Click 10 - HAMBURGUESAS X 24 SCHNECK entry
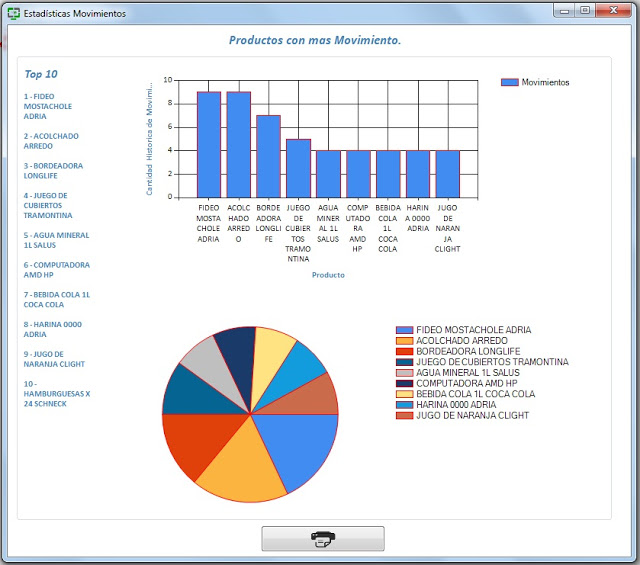 56,393
